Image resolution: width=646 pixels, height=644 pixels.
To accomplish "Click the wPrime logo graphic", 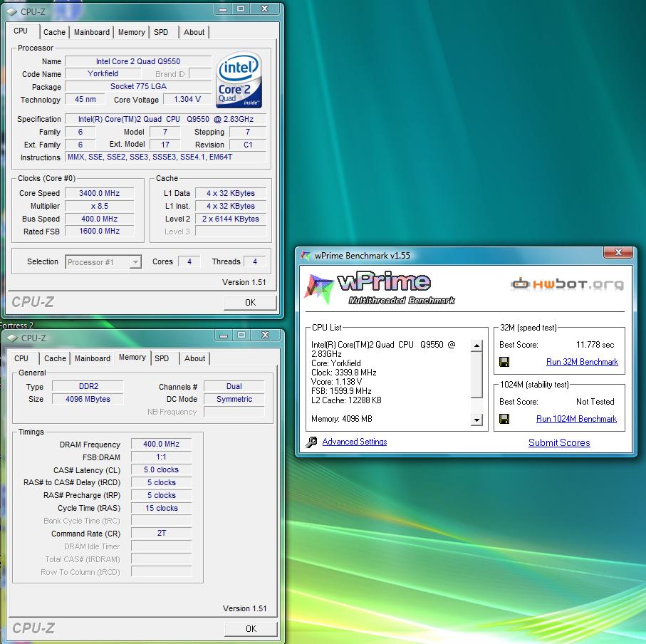I will pyautogui.click(x=379, y=289).
